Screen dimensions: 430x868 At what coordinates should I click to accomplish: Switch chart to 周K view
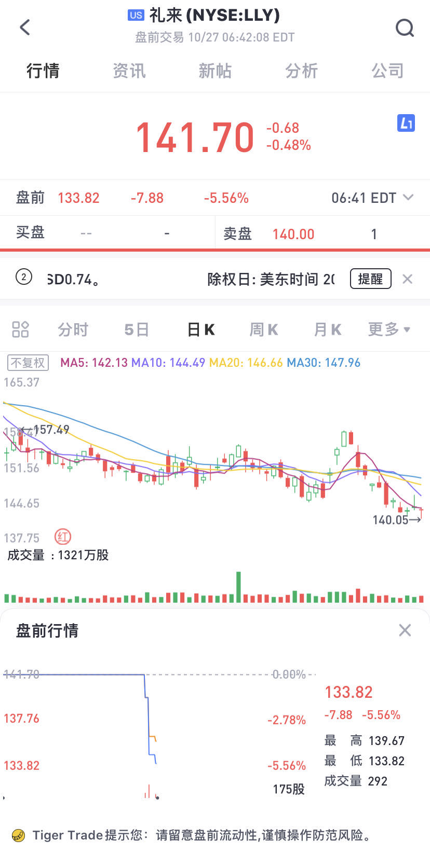pos(264,329)
